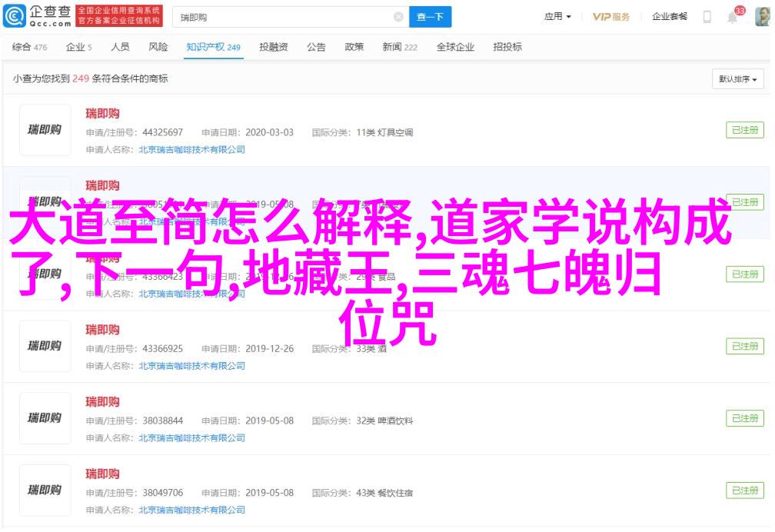Switch to the 全球企业 tab
The image size is (775, 532).
[455, 47]
